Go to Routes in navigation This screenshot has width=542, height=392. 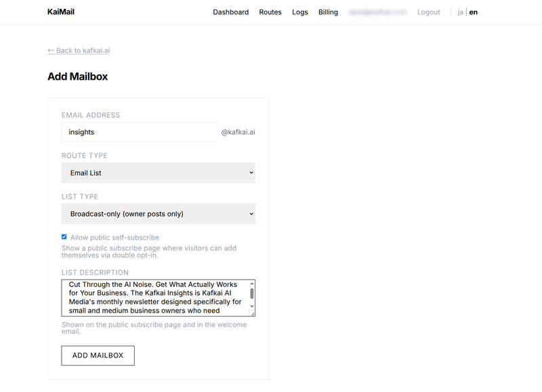pos(270,12)
